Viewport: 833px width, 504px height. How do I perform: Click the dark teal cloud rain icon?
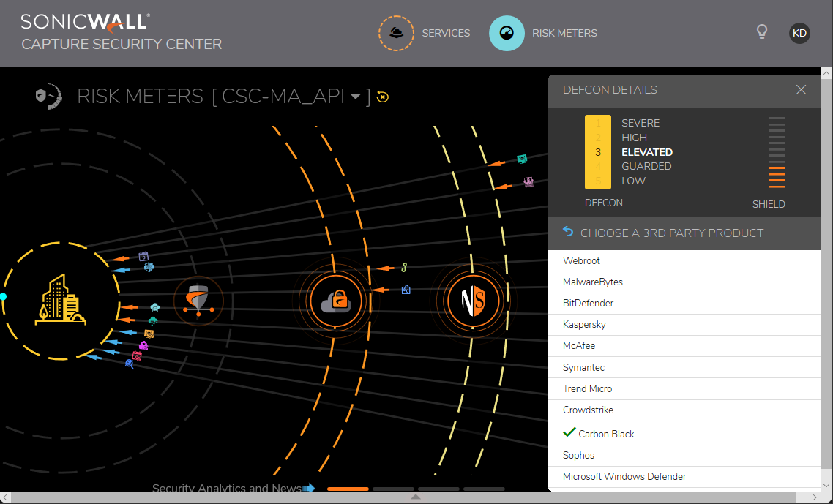(x=153, y=321)
